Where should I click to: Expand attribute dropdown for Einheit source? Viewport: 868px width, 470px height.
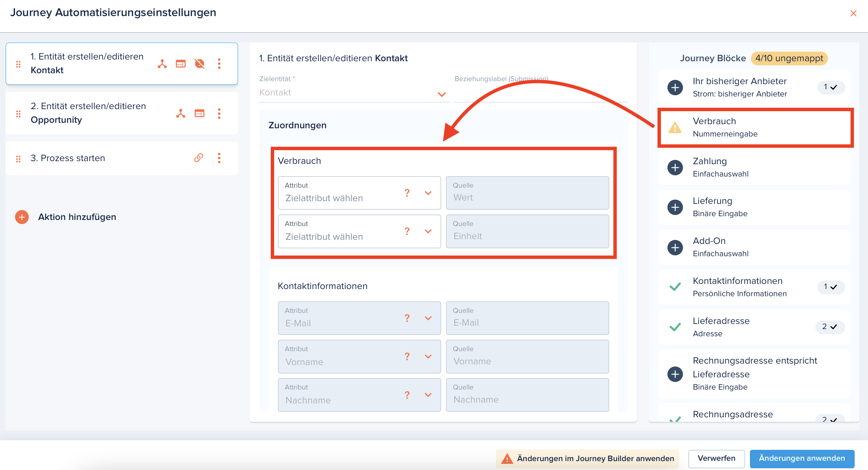428,231
